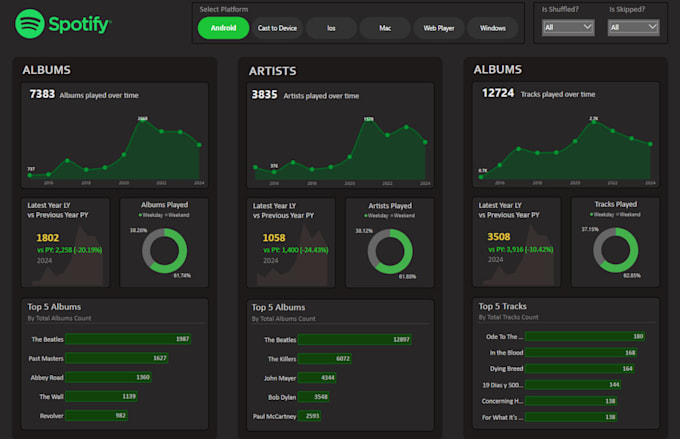Click vs PY 3,916 (-10.42%) text

click(x=520, y=249)
